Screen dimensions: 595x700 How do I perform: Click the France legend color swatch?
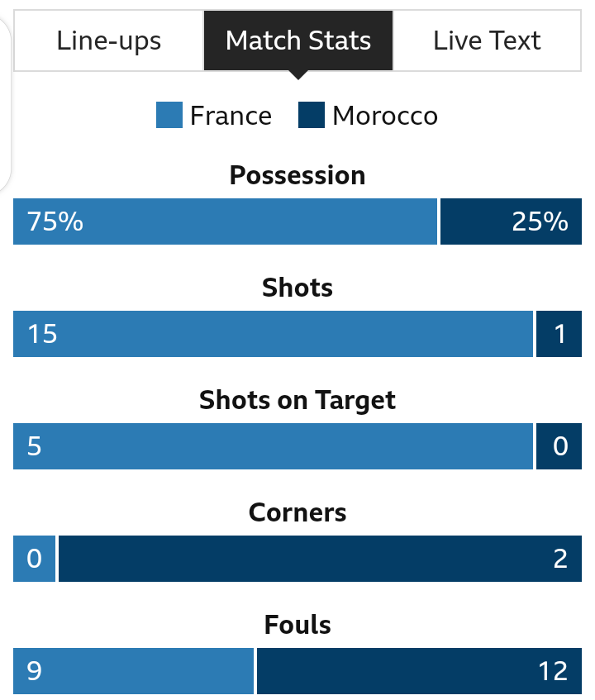click(169, 115)
